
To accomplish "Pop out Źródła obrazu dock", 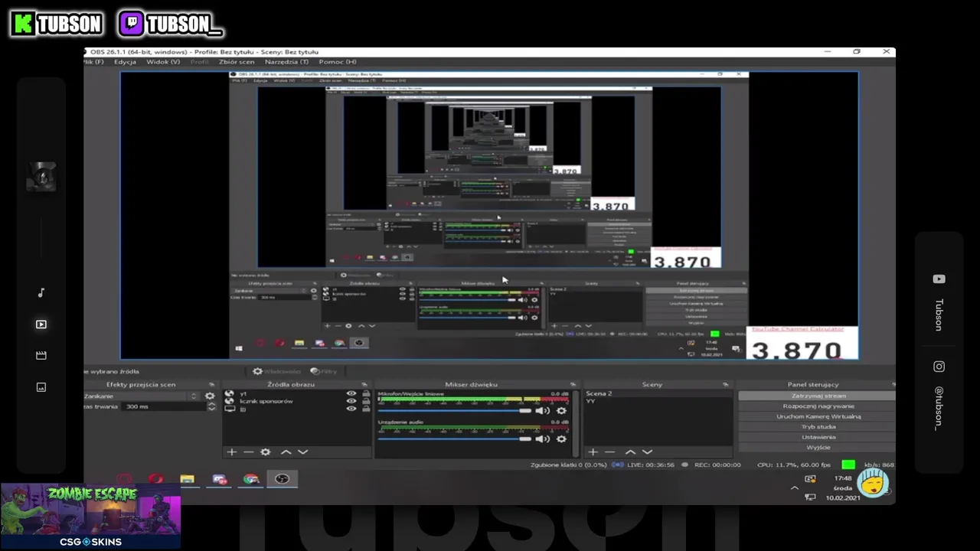I will tap(364, 385).
